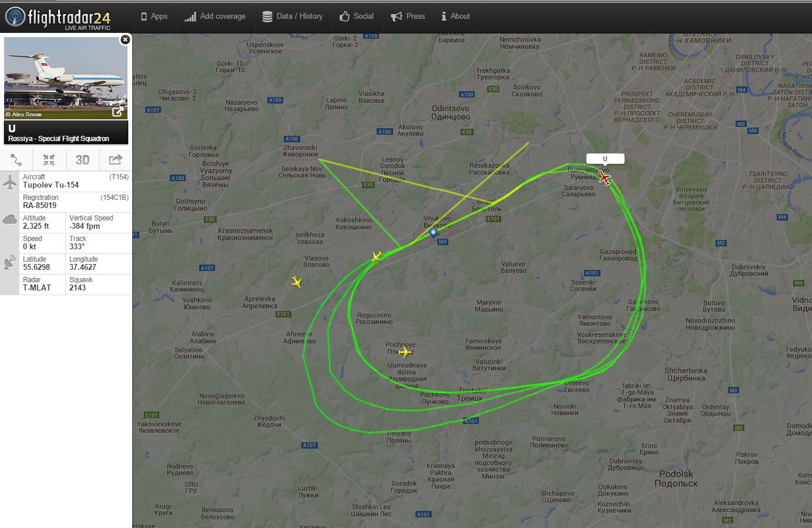Viewport: 812px width, 528px height.
Task: Click the Flightradar24 logo
Action: click(58, 18)
